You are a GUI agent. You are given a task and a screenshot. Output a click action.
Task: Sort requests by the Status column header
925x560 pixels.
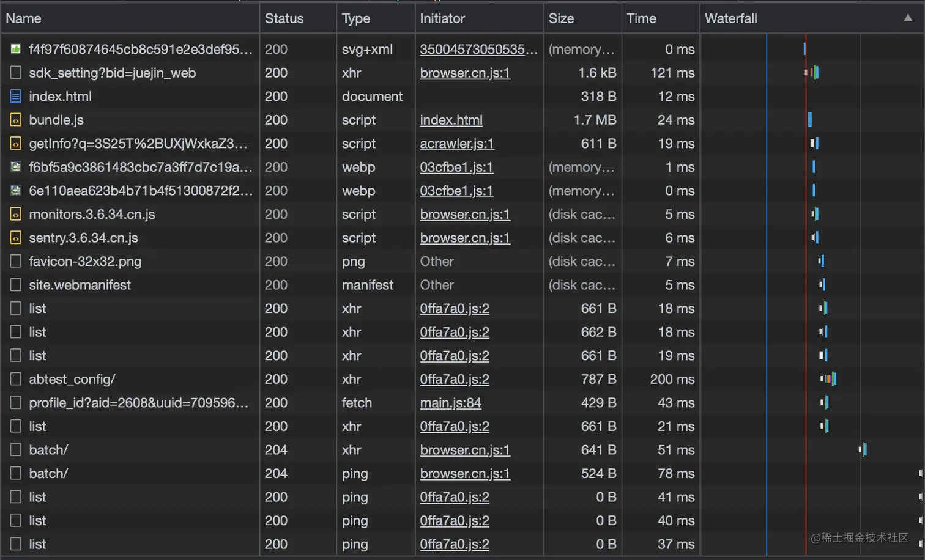(284, 18)
